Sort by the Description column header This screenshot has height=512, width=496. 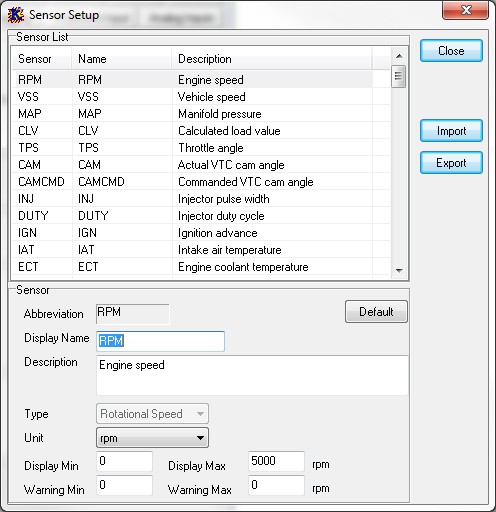point(272,59)
